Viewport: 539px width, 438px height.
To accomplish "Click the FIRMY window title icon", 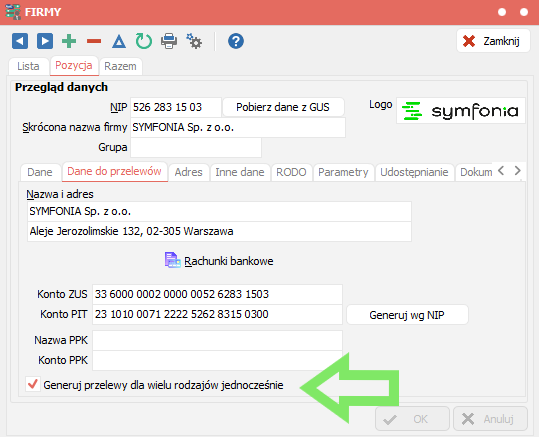I will click(13, 12).
